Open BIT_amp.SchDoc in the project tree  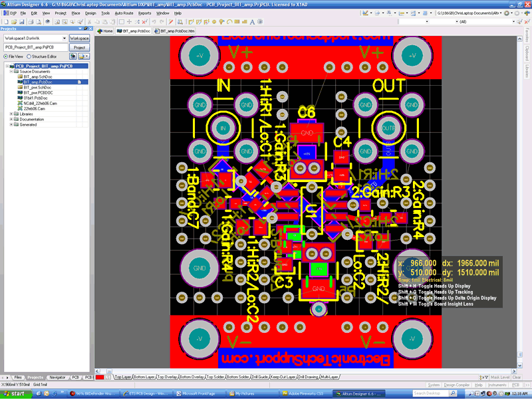coord(37,76)
